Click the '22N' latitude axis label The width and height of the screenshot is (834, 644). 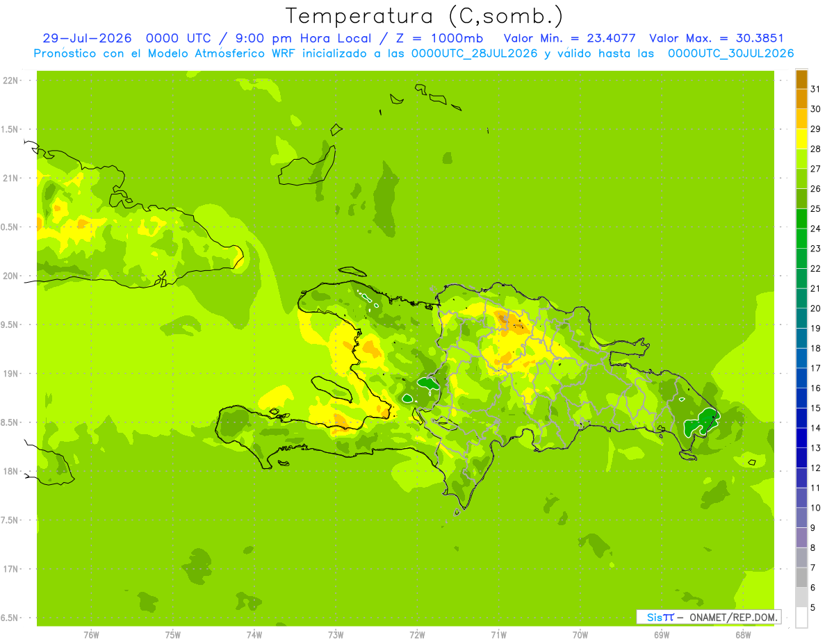(10, 81)
